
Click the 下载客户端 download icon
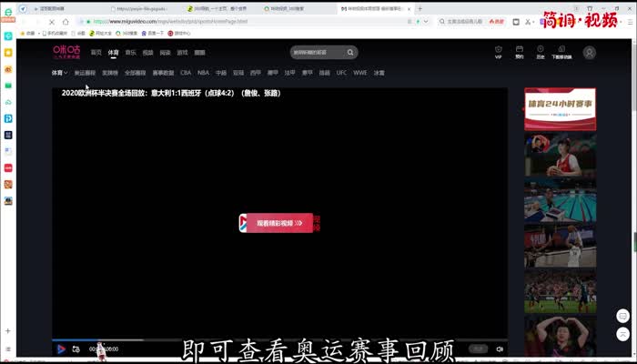561,50
